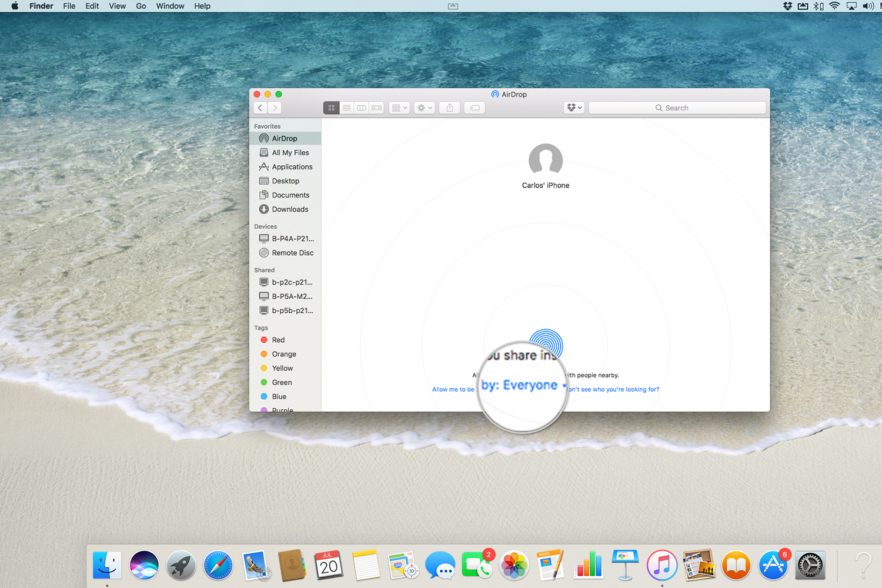Select shared computer b-p2c-p21
The image size is (882, 588).
(x=285, y=282)
